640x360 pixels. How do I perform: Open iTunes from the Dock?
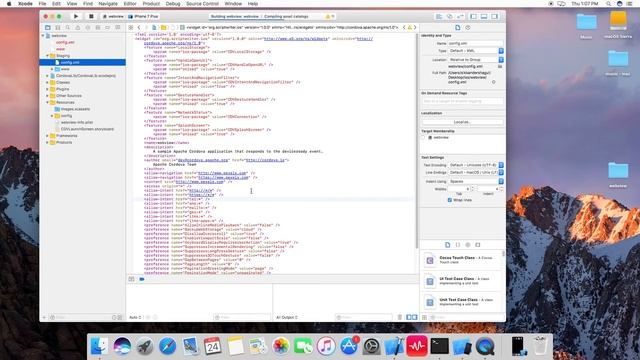tap(326, 346)
